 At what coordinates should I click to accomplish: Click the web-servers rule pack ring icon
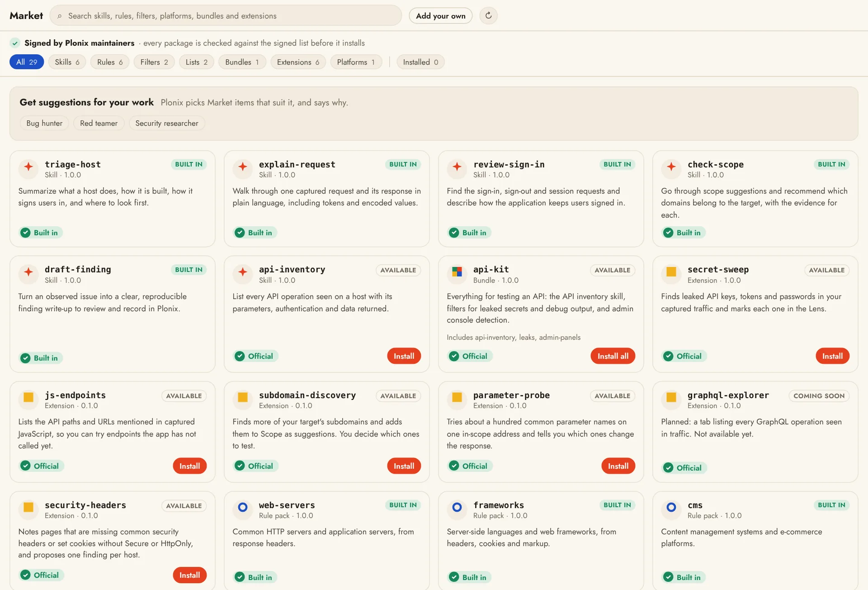coord(243,508)
